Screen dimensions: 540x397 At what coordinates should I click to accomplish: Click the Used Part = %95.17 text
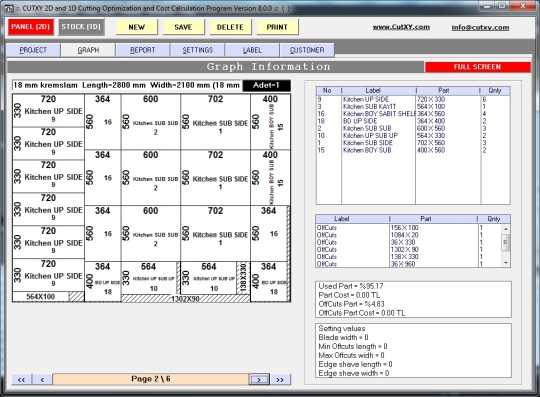coord(351,286)
